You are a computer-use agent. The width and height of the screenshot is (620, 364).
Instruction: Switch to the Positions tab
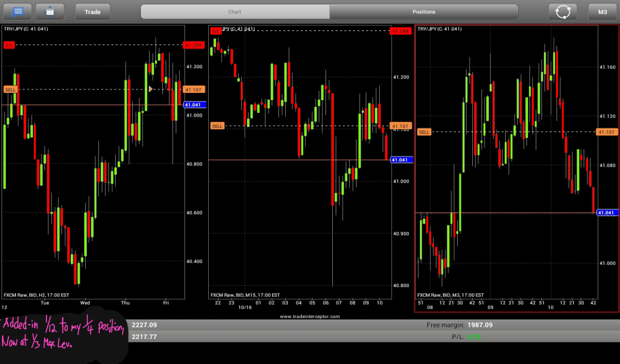424,12
